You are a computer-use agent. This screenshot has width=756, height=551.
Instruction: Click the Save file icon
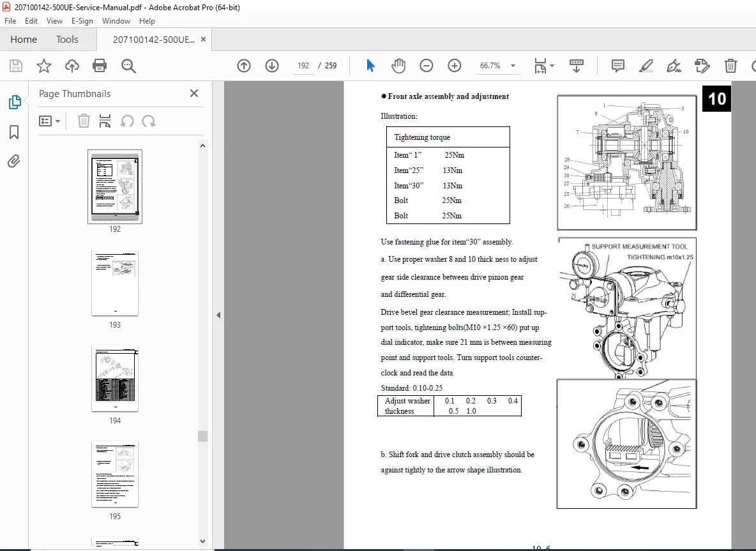click(x=16, y=66)
